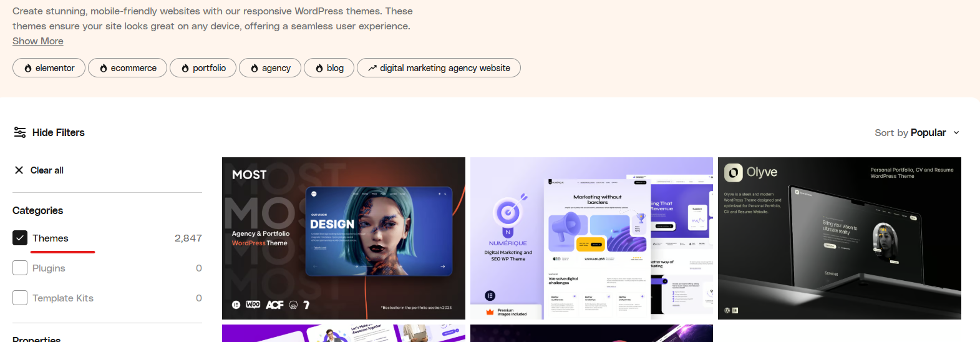Open the Olyve Personal Portfolio theme thumbnail
The height and width of the screenshot is (342, 980).
839,238
